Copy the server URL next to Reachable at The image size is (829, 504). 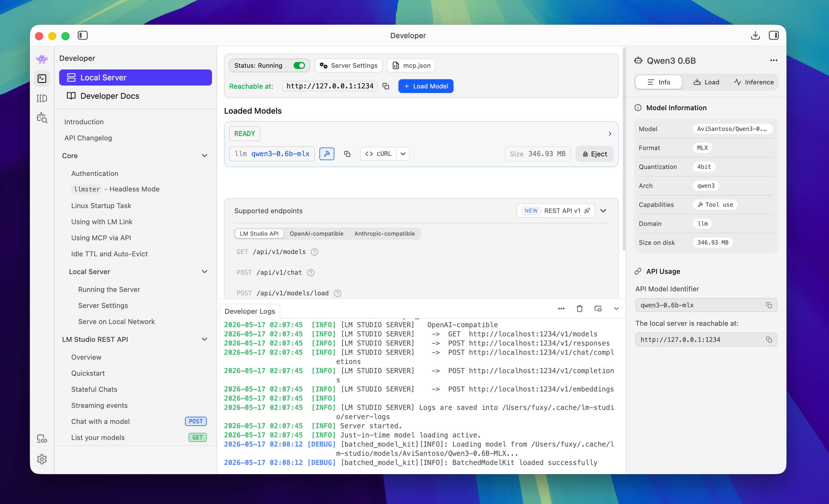tap(386, 86)
